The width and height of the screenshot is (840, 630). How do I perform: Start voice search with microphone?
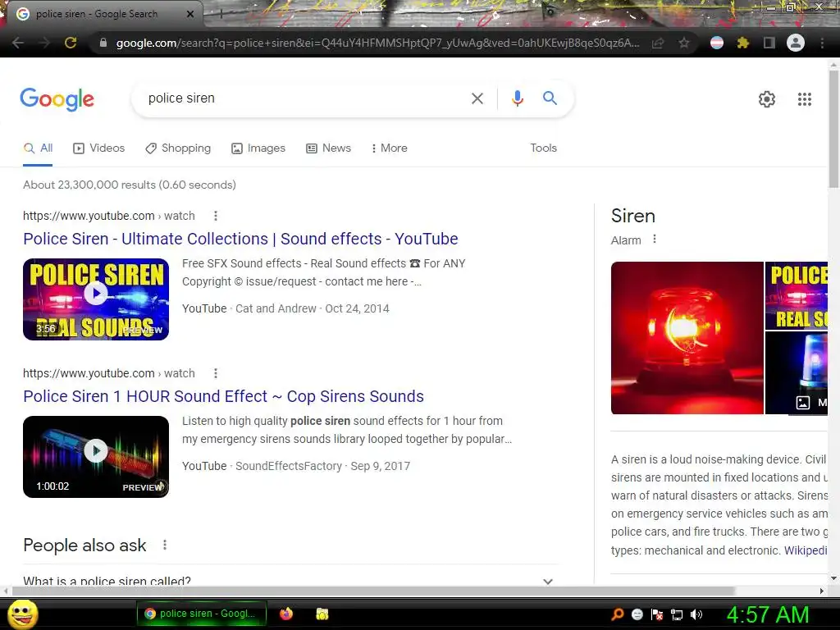coord(517,98)
